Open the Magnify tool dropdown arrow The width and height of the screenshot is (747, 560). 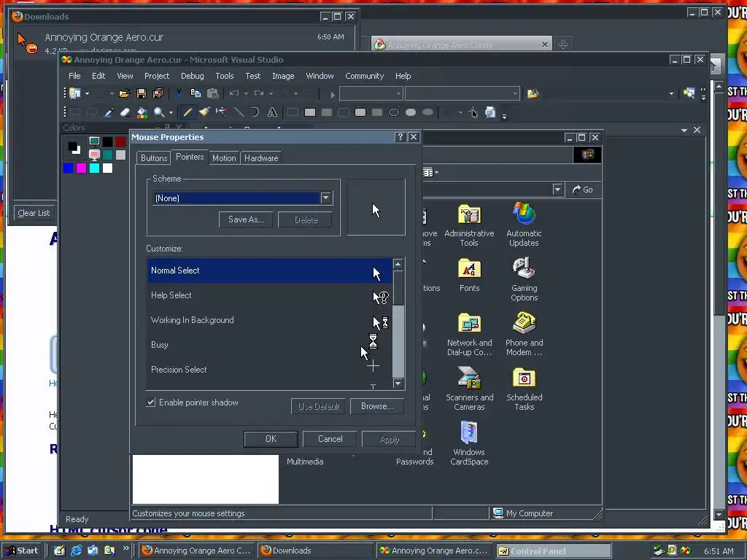[171, 113]
